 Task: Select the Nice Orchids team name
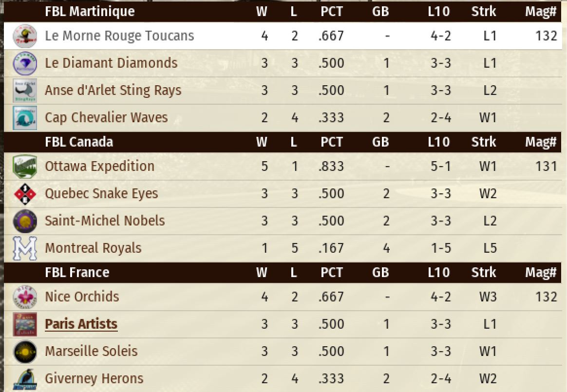pyautogui.click(x=82, y=297)
